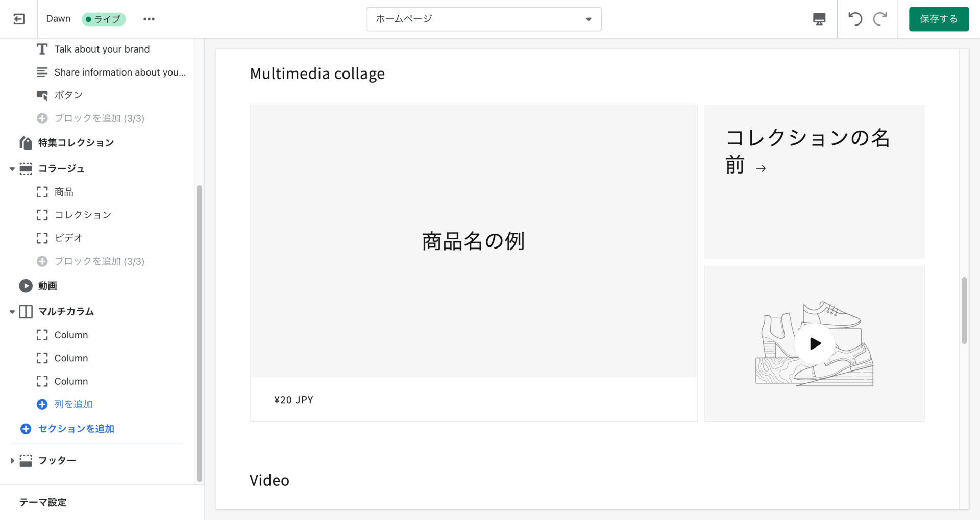Open the ホームページ page selector dropdown

pyautogui.click(x=483, y=19)
